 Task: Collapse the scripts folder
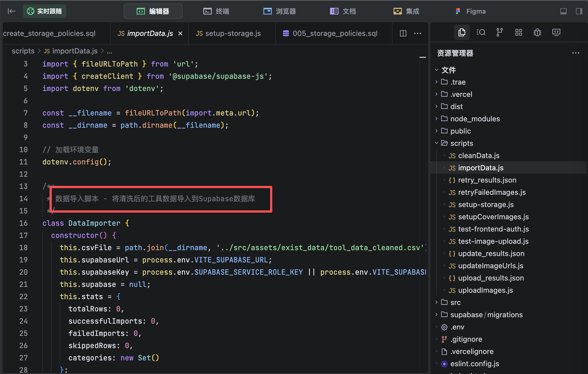462,143
